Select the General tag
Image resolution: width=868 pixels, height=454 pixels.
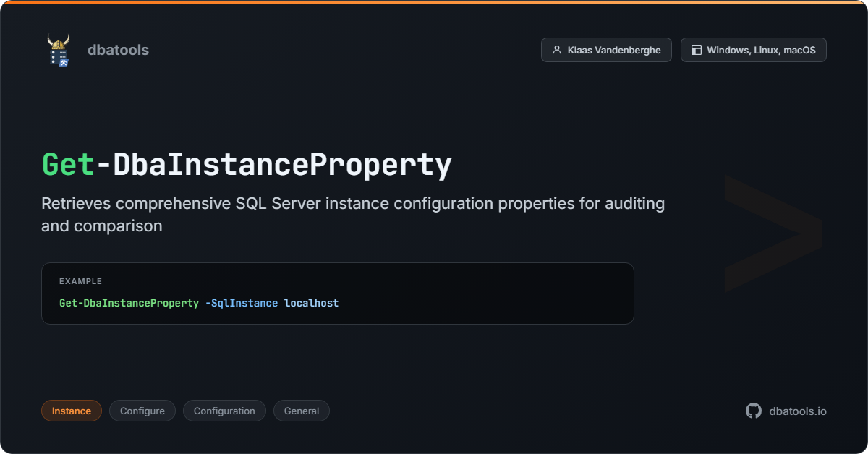302,411
